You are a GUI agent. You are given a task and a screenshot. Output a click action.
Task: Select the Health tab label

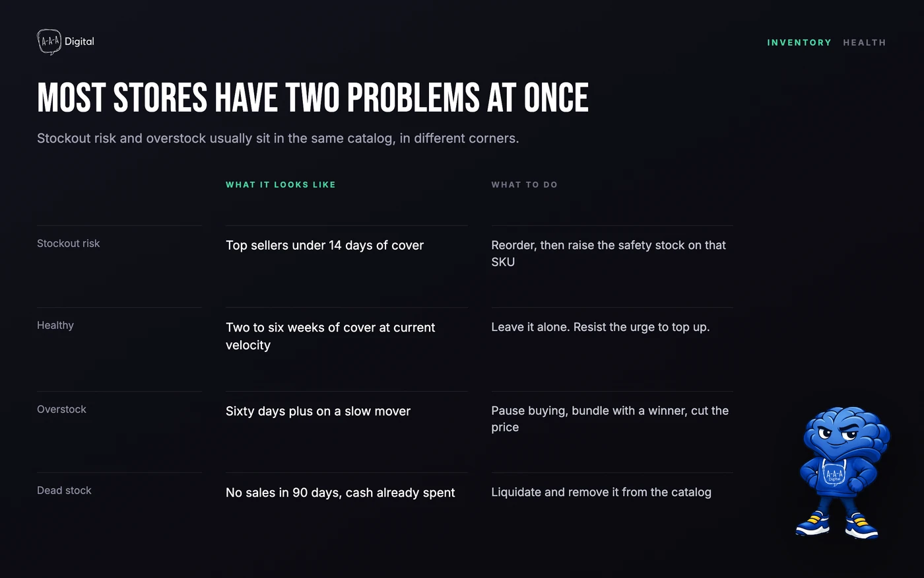pyautogui.click(x=864, y=42)
